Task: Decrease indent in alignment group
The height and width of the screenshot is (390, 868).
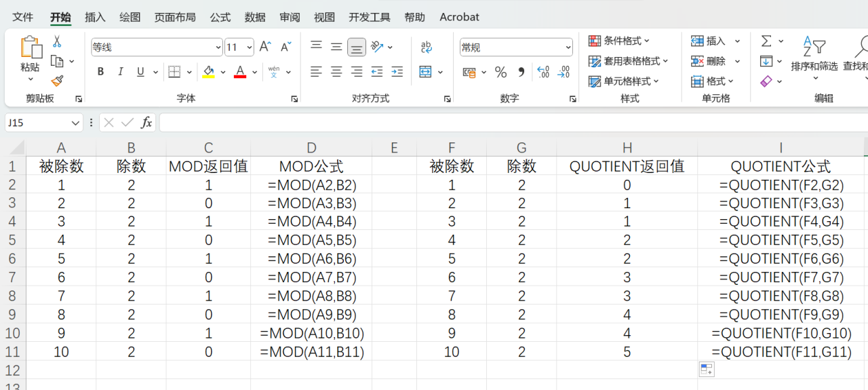Action: coord(377,71)
